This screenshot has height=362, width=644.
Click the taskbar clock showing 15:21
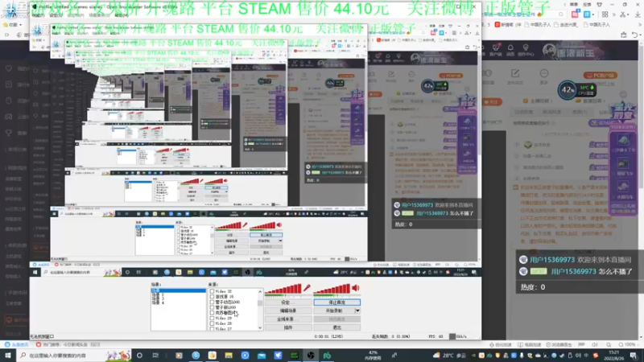pyautogui.click(x=614, y=356)
